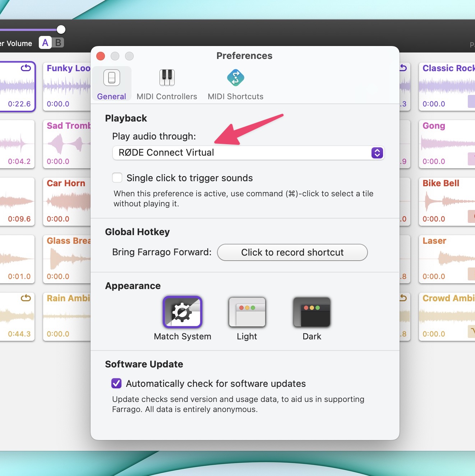Select the Car Horn sound tile
The image size is (475, 476).
click(67, 201)
